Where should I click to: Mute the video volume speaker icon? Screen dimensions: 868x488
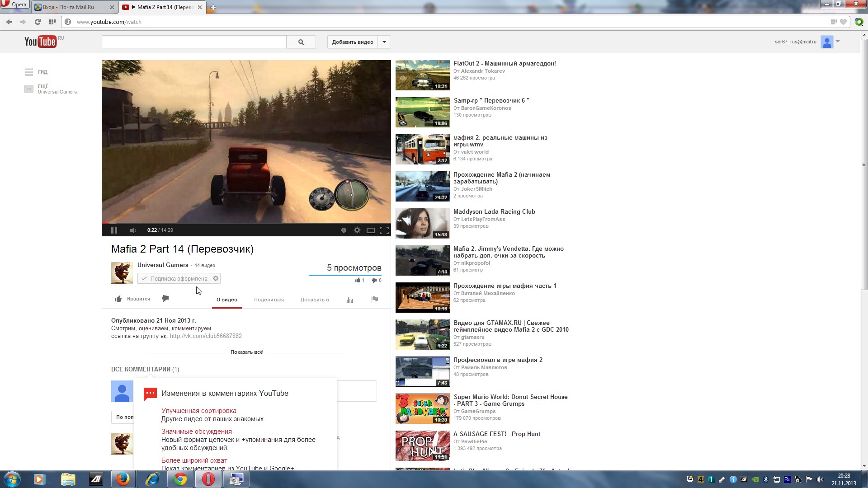[x=133, y=230]
